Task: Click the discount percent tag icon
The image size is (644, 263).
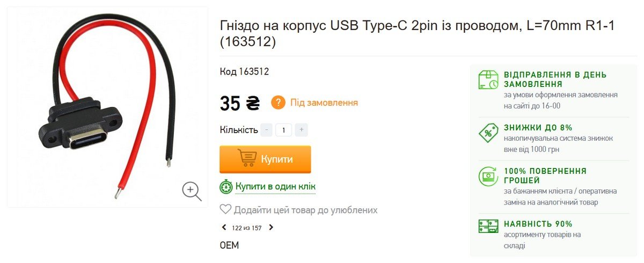Action: pos(488,132)
